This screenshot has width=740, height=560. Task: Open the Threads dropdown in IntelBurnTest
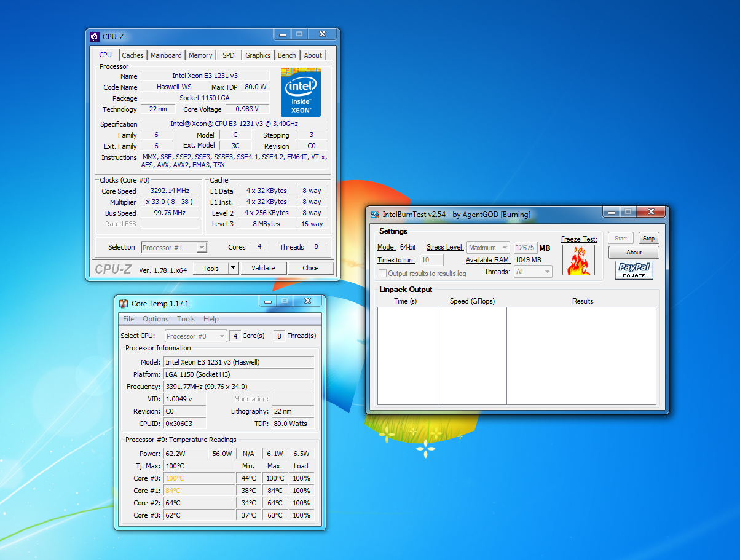[533, 272]
